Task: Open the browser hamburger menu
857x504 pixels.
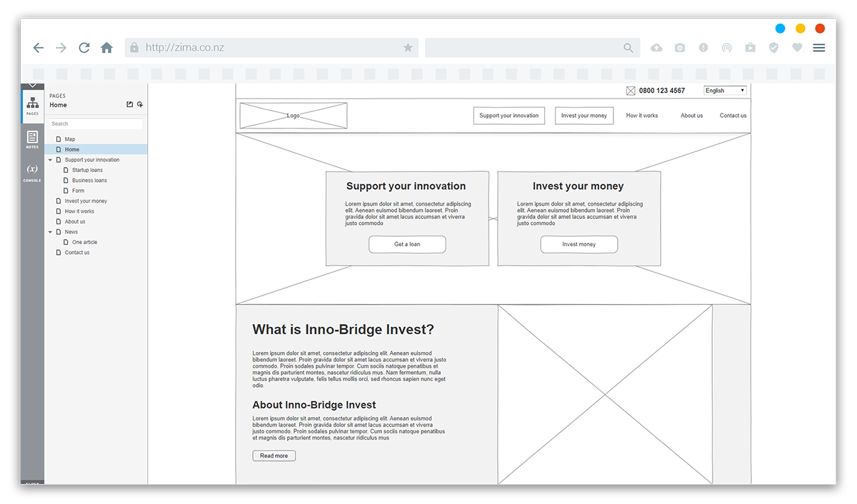Action: [819, 48]
